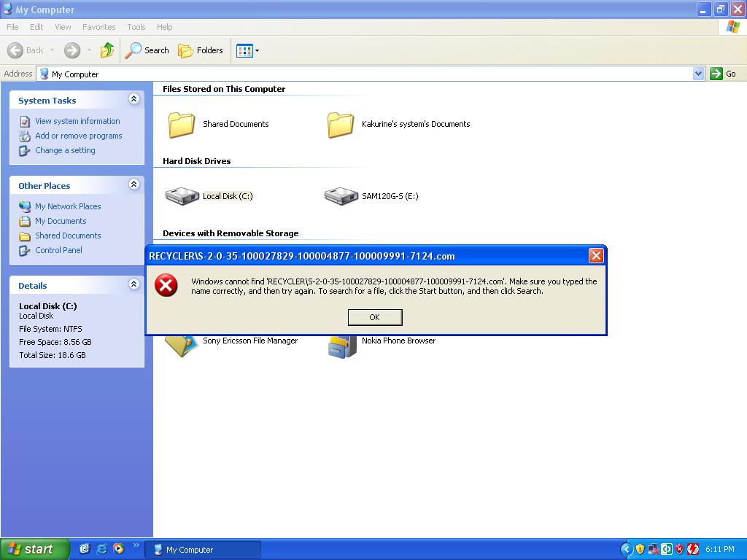Open My Network Places link

click(x=68, y=206)
